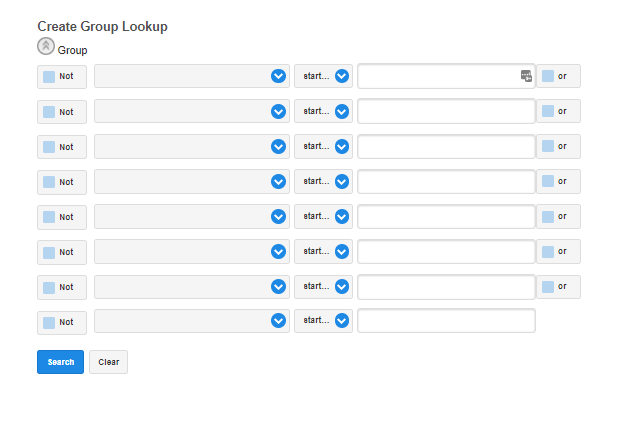644x424 pixels.
Task: Expand the second row field combo box
Action: 192,111
